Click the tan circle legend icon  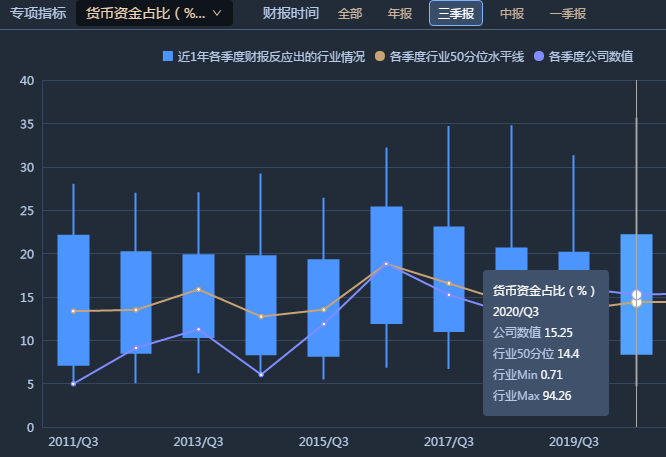coord(380,57)
